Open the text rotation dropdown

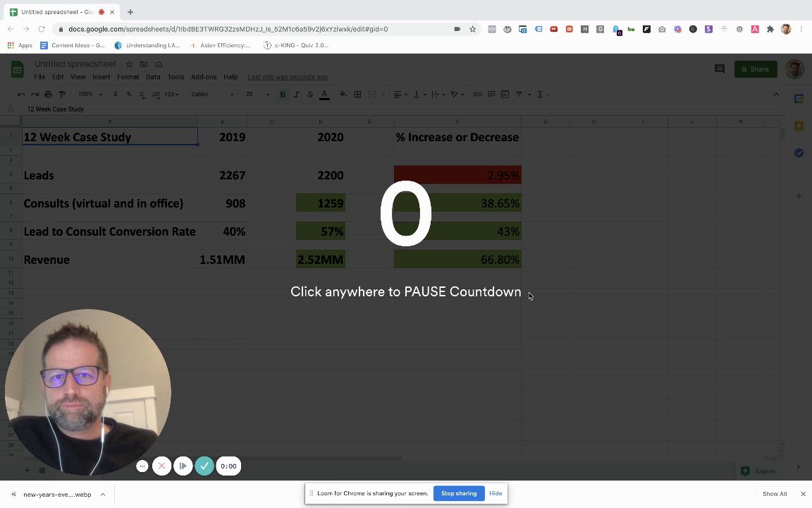click(457, 95)
